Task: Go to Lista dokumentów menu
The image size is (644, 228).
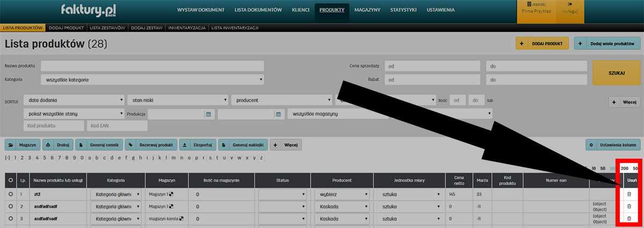Action: point(258,10)
